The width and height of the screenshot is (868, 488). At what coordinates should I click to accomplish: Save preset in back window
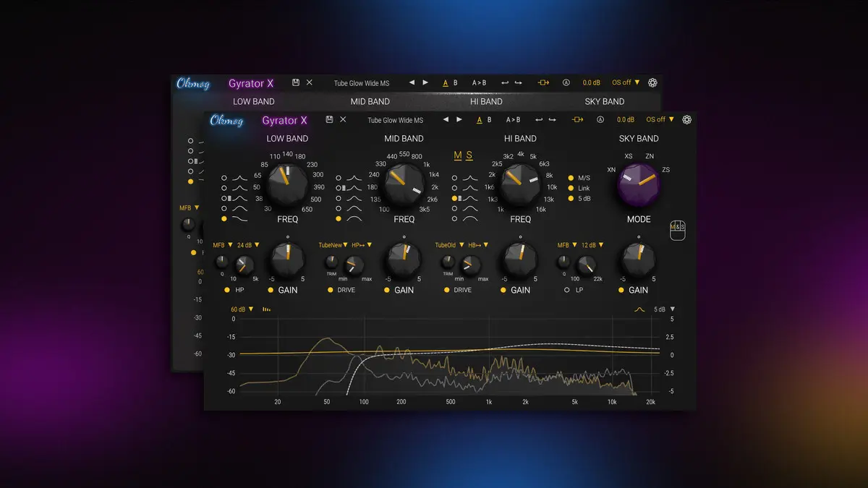tap(296, 82)
